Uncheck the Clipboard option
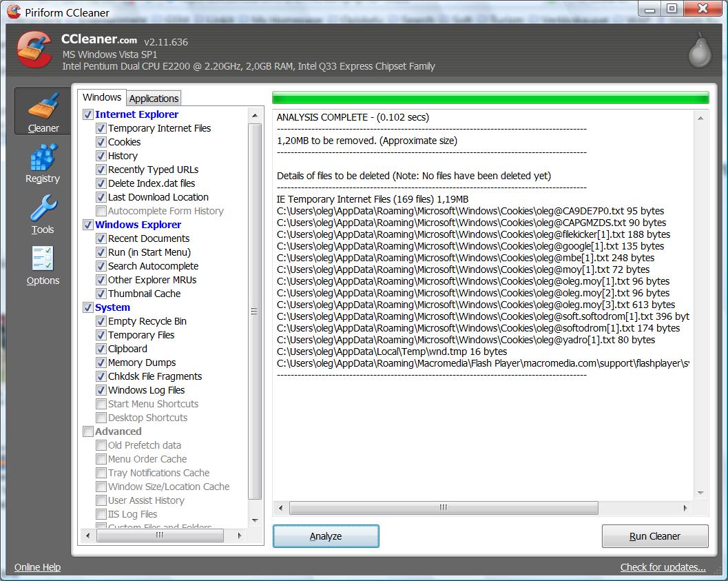The image size is (728, 581). click(101, 349)
